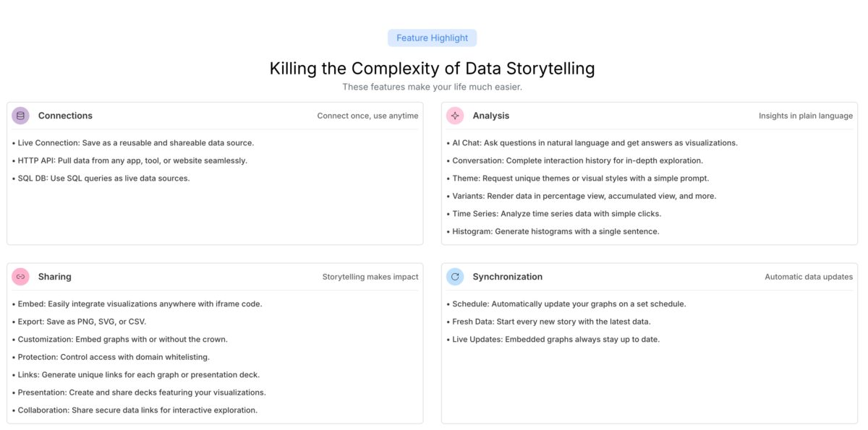Click the Analysis sparkle icon
The width and height of the screenshot is (868, 430).
(x=455, y=116)
